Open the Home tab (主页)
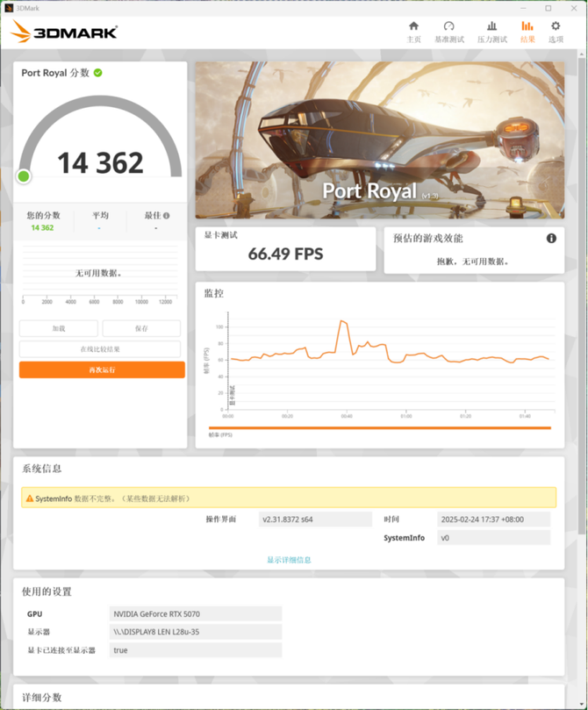The width and height of the screenshot is (588, 710). click(413, 32)
